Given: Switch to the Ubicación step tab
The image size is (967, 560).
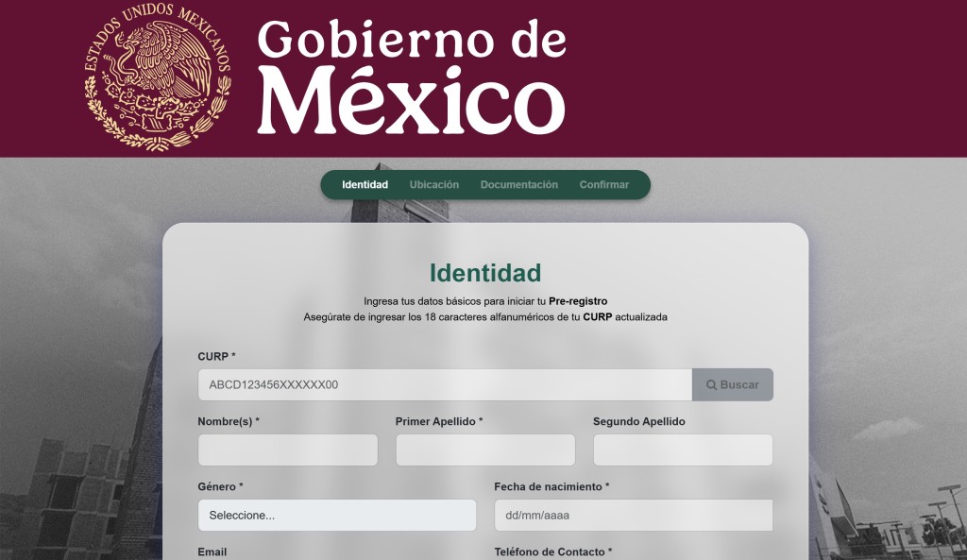Looking at the screenshot, I should pos(434,184).
